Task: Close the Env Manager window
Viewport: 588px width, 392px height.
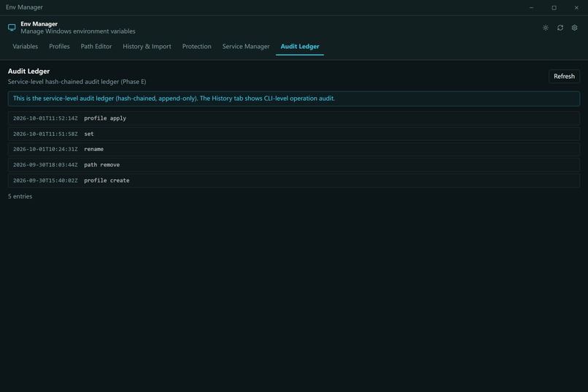Action: coord(576,7)
